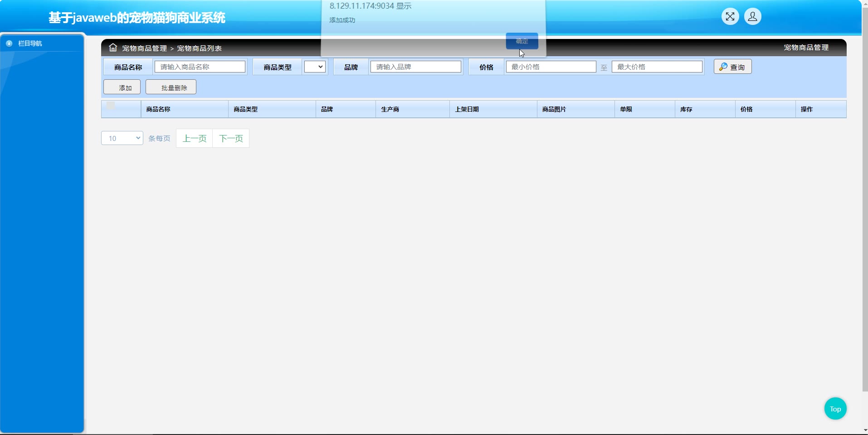Screen dimensions: 868x435
Task: Go to previous page with 上一页
Action: [195, 138]
